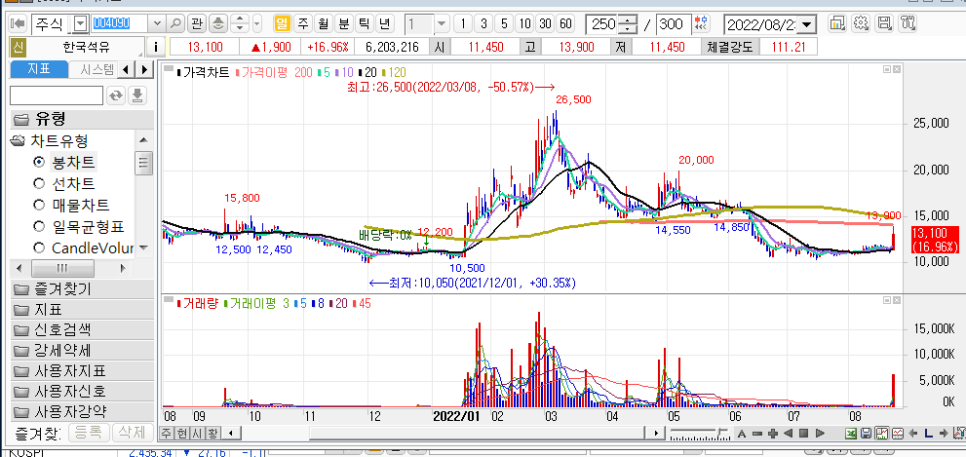
Task: Open the interval number 1 dropdown
Action: coord(441,24)
